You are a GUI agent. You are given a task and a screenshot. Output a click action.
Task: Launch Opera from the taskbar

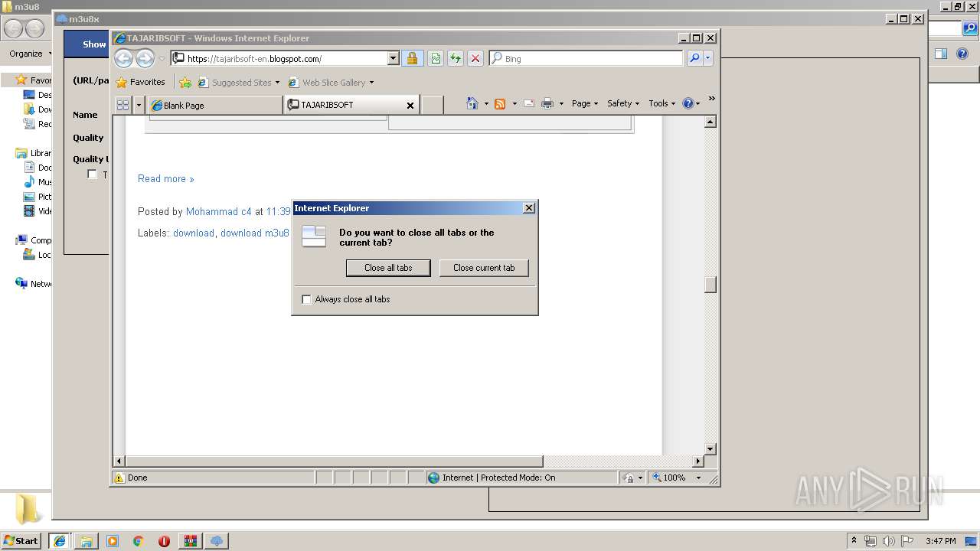(164, 541)
